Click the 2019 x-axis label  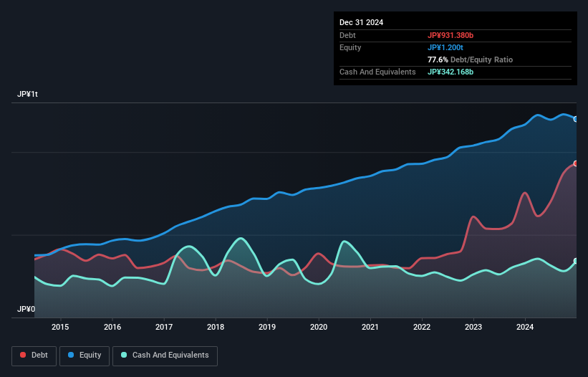coord(267,327)
